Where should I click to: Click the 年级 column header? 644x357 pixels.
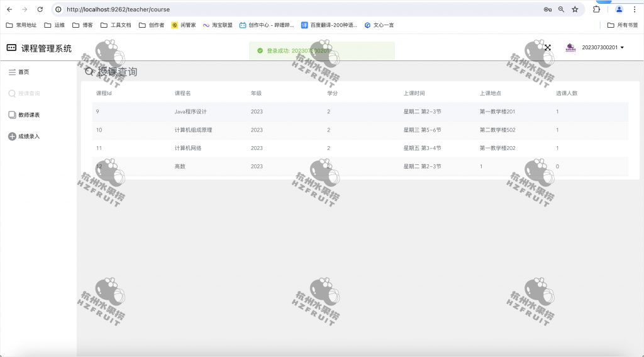click(x=257, y=93)
